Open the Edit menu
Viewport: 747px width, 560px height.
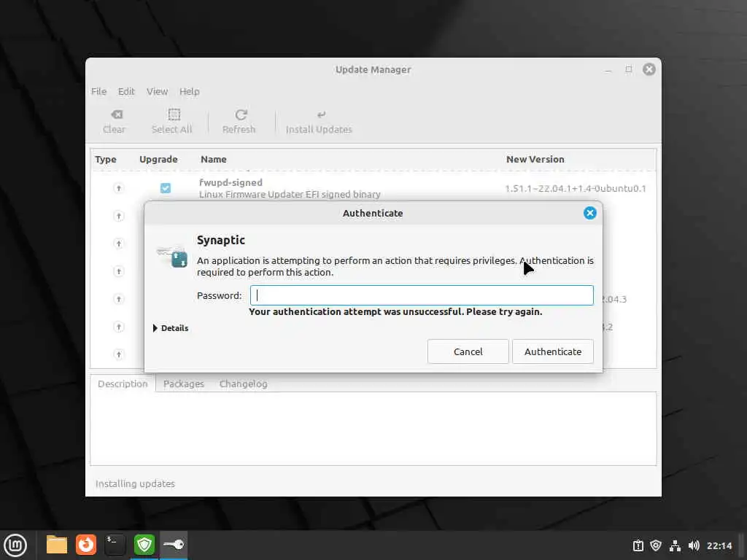126,91
